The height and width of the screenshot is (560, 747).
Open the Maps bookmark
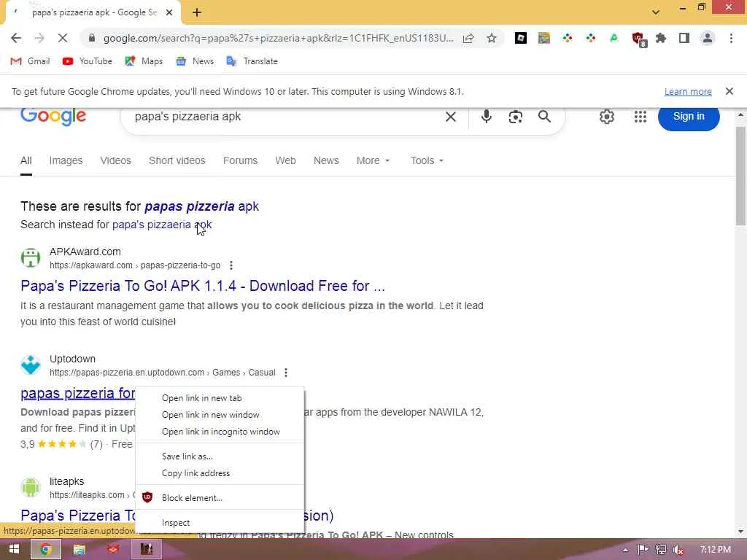(x=144, y=61)
